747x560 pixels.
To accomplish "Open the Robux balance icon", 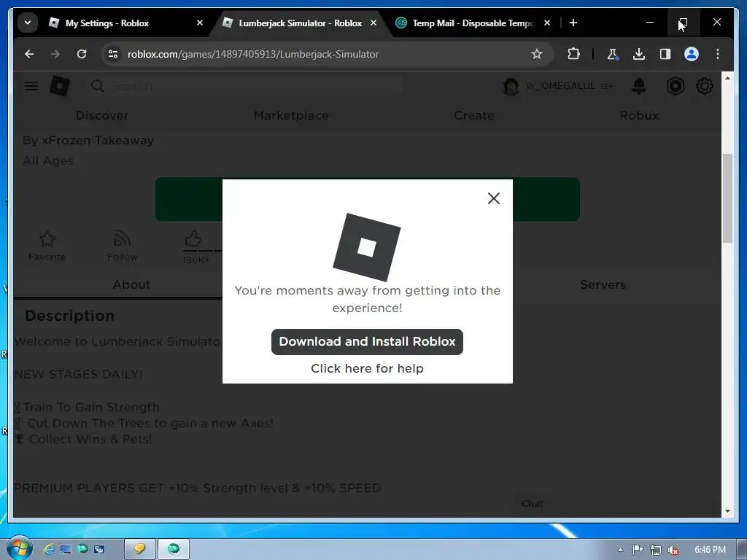I will click(x=675, y=86).
